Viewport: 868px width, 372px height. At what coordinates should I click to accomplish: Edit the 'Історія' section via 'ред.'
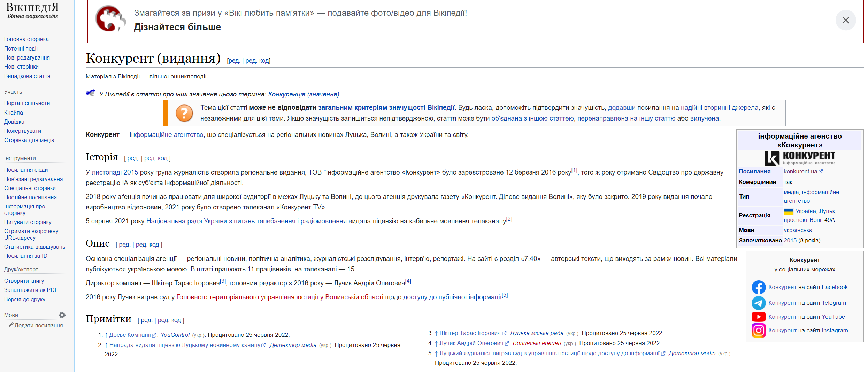(132, 158)
